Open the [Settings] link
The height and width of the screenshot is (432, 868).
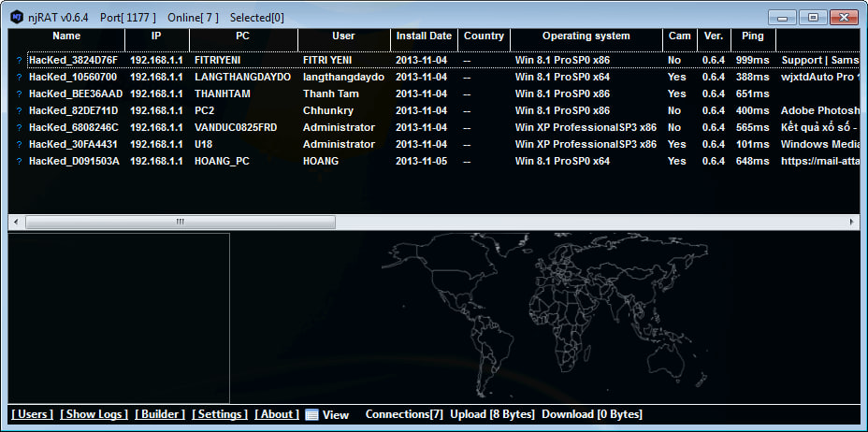[220, 414]
